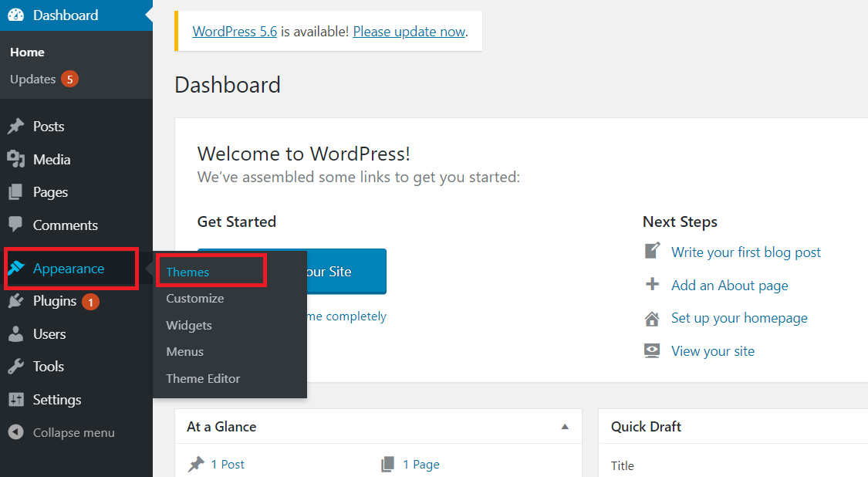This screenshot has width=868, height=477.
Task: Click the Plugins plug icon
Action: coord(16,301)
